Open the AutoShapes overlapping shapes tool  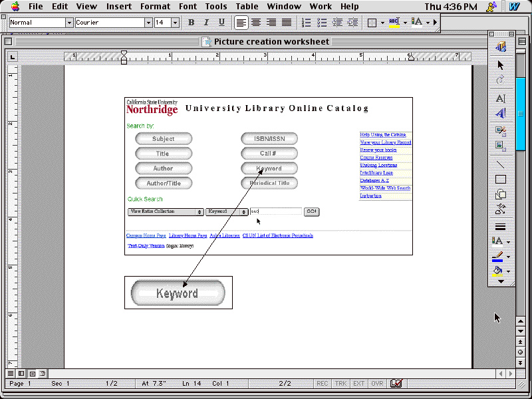(501, 194)
